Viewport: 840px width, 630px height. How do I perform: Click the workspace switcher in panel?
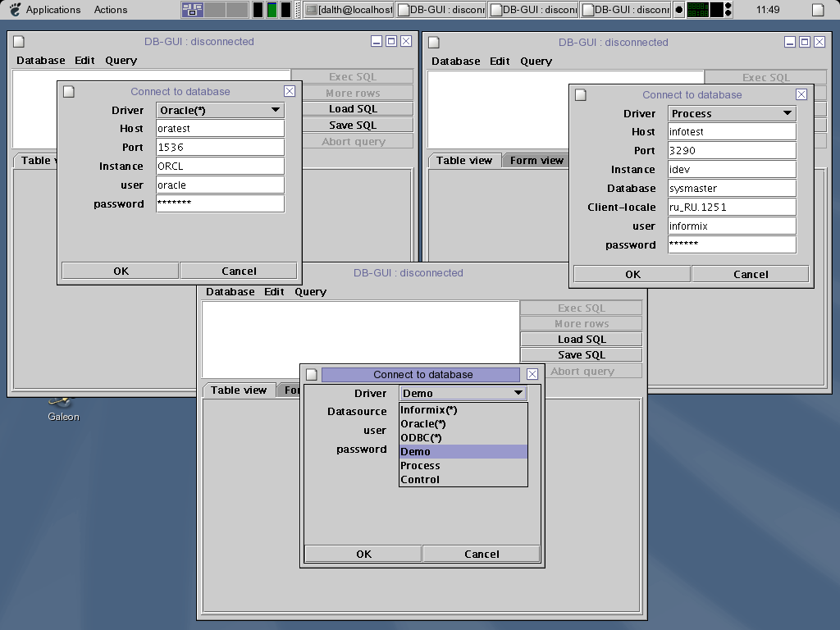click(x=214, y=10)
